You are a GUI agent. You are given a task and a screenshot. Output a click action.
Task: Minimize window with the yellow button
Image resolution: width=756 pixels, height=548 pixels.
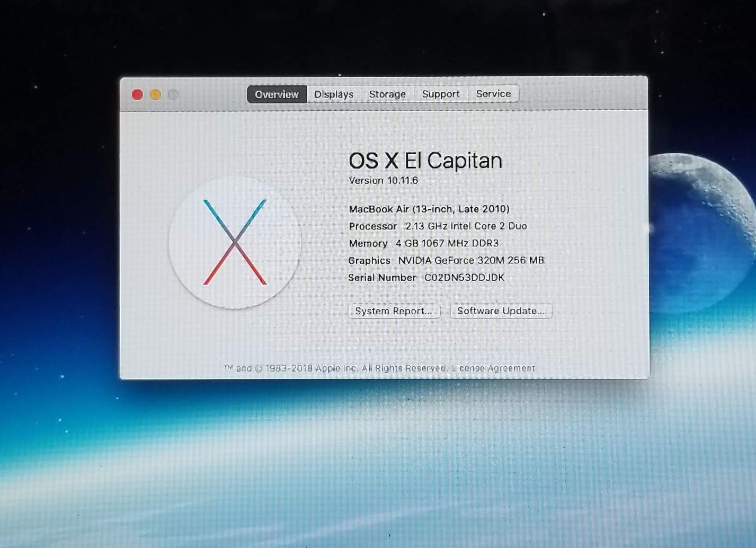point(155,94)
